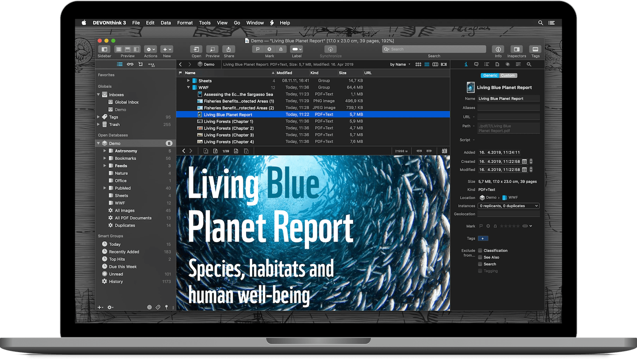The image size is (637, 364).
Task: Click the Name field in inspector
Action: tap(508, 99)
